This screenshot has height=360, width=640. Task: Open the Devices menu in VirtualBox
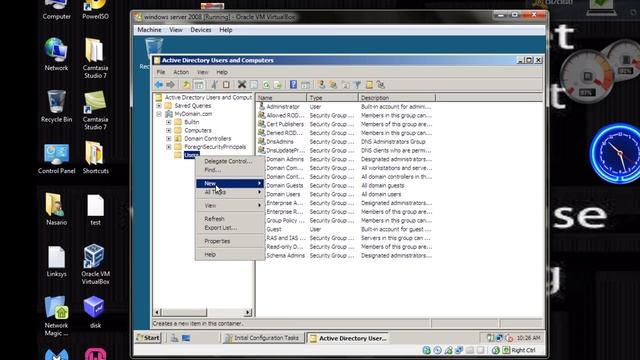pyautogui.click(x=200, y=30)
